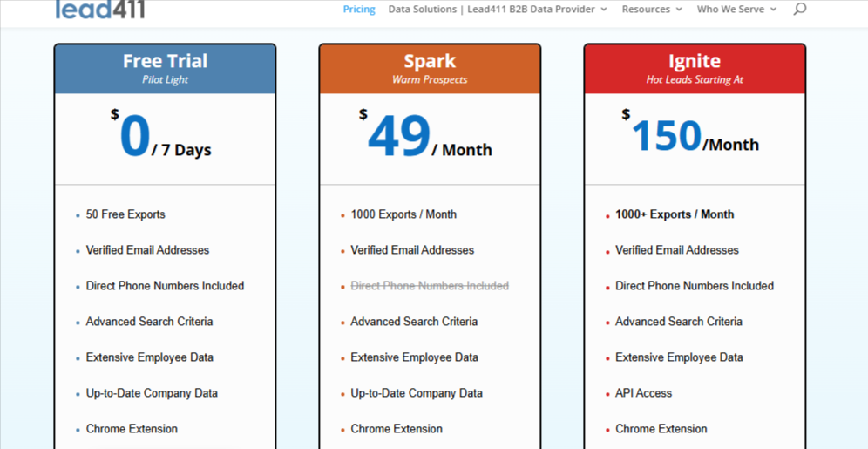Image resolution: width=868 pixels, height=449 pixels.
Task: Click Spark 'Advanced Search Criteria'
Action: 414,322
